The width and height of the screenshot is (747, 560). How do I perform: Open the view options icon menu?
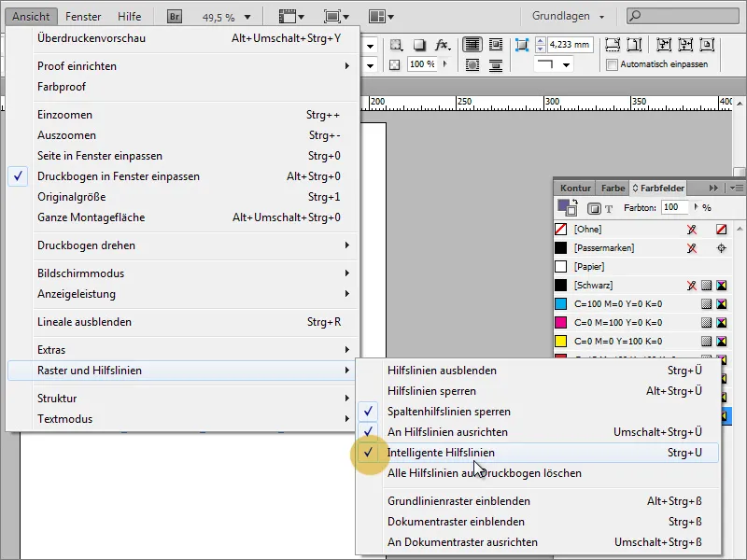pos(291,17)
